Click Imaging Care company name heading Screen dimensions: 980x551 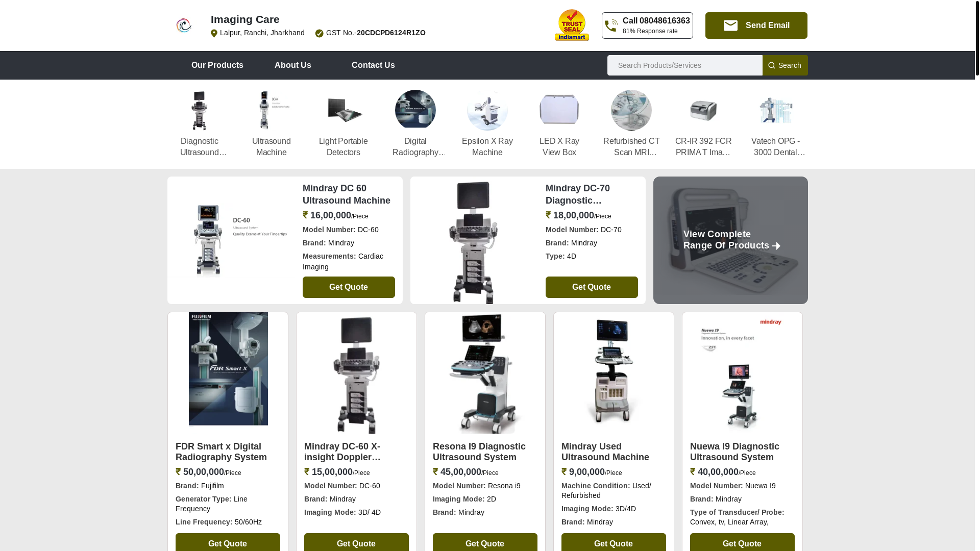point(245,19)
